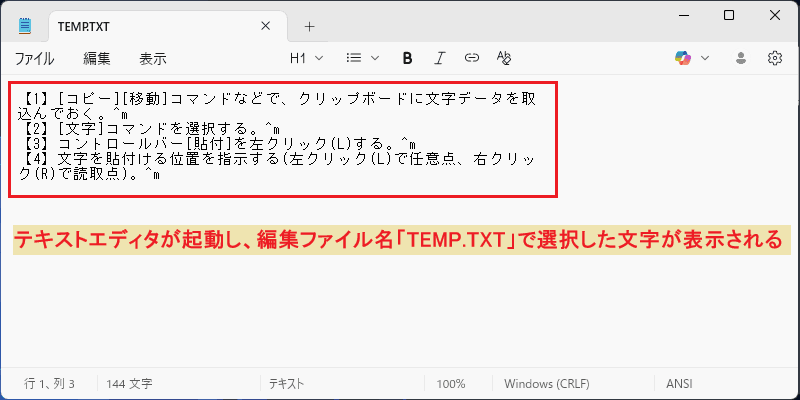Screen dimensions: 800x400
Task: Insert a link with link icon
Action: pos(471,58)
